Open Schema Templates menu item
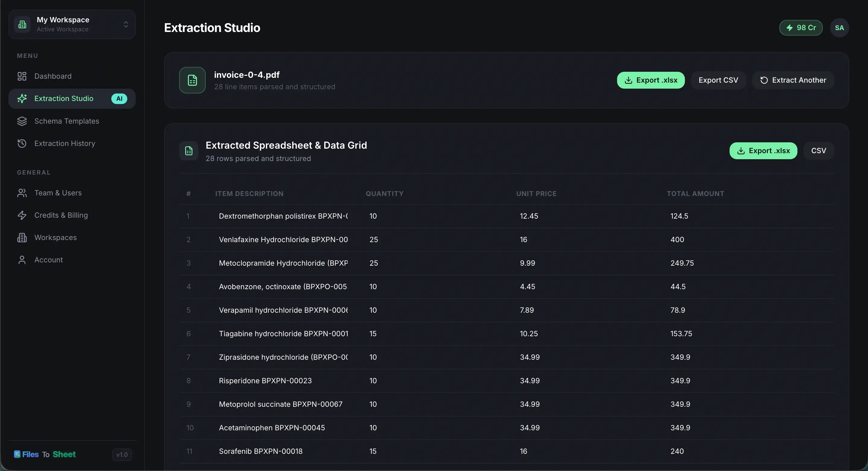The width and height of the screenshot is (868, 471). coord(72,121)
